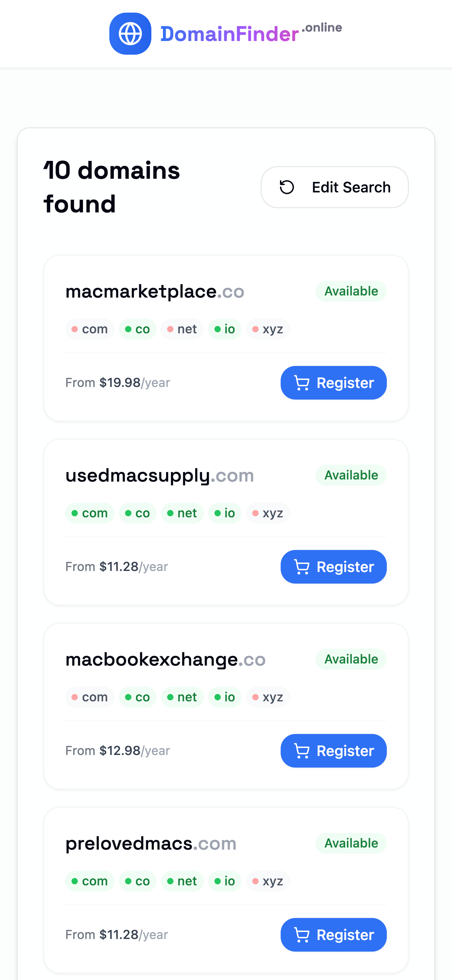Register usedmacsupply.com domain

(x=334, y=567)
